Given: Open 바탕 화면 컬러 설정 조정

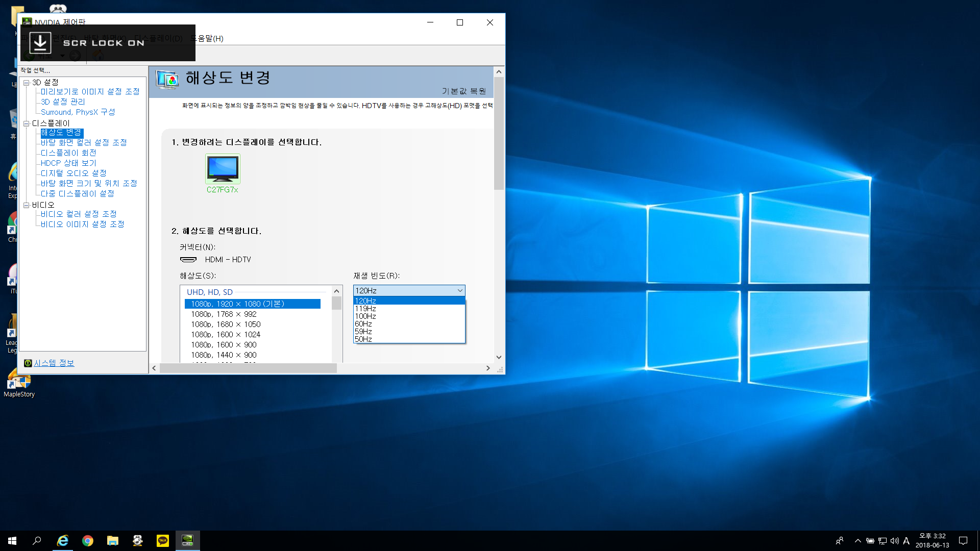Looking at the screenshot, I should (84, 143).
